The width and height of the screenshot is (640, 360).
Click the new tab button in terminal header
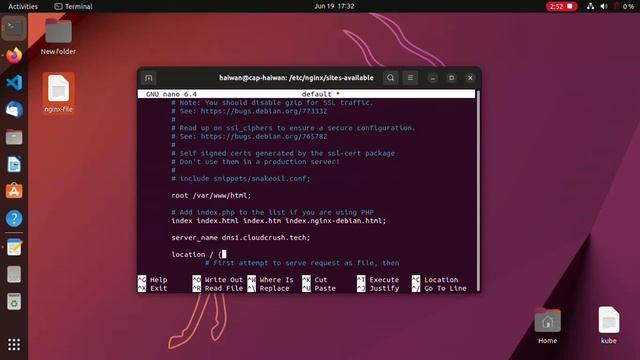click(x=148, y=78)
